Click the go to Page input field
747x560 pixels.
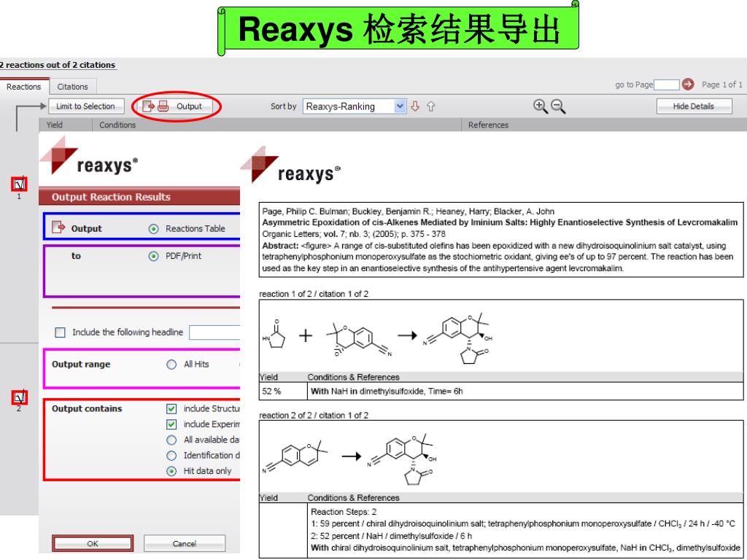click(x=667, y=85)
